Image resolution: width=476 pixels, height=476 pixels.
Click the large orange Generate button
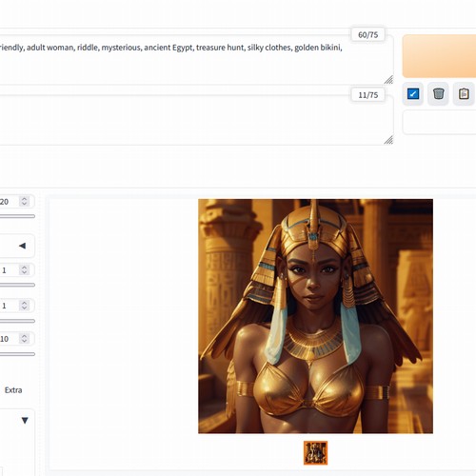point(439,56)
